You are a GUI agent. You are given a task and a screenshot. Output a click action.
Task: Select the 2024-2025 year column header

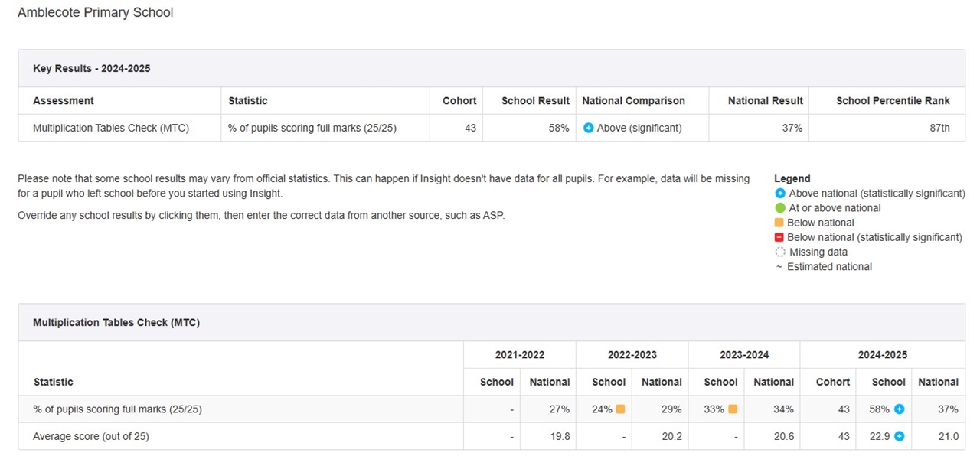pyautogui.click(x=882, y=355)
